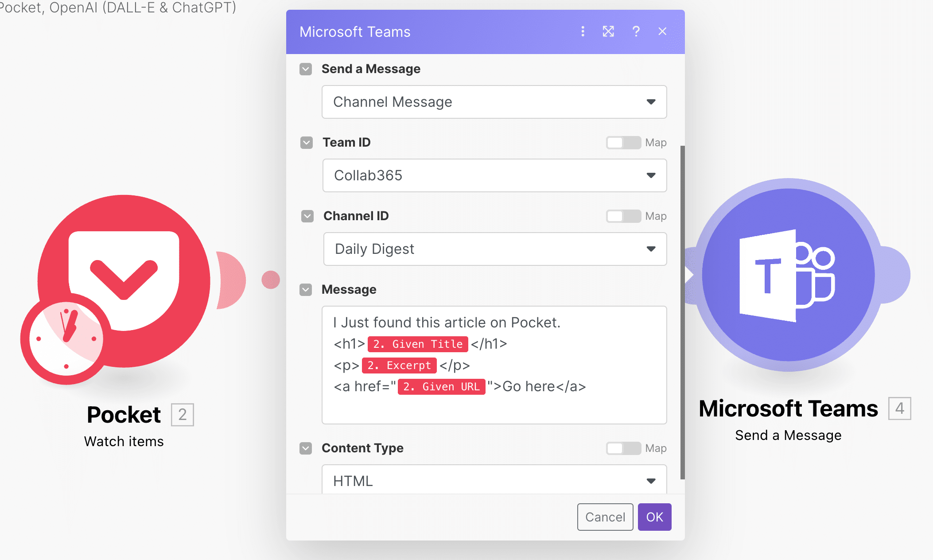Viewport: 933px width, 560px height.
Task: Toggle the Map switch for Content Type
Action: click(x=622, y=448)
